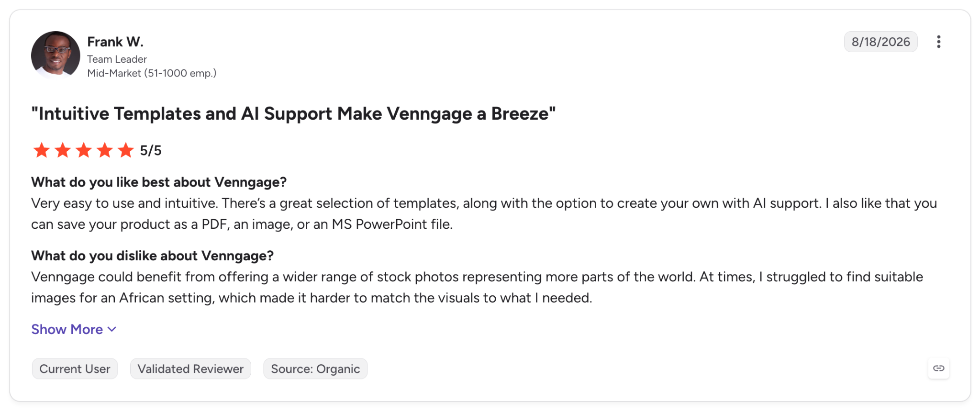This screenshot has height=413, width=980.
Task: Click the fifth rating star
Action: point(126,150)
